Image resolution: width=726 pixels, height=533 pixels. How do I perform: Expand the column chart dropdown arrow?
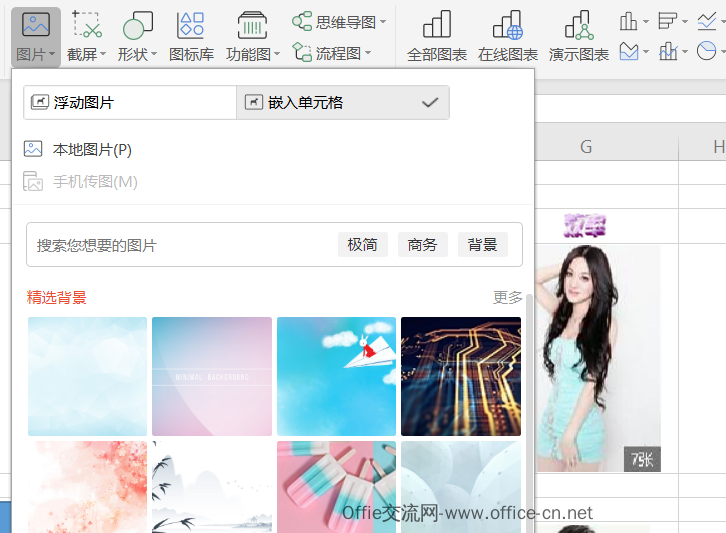pyautogui.click(x=645, y=22)
